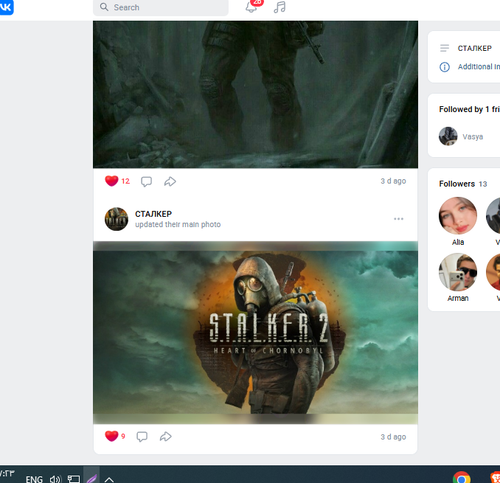Image resolution: width=500 pixels, height=483 pixels.
Task: Click the info circle icon
Action: pyautogui.click(x=444, y=67)
